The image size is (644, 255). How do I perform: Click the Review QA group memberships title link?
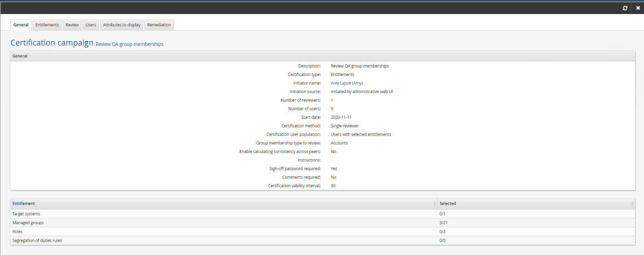coord(129,44)
